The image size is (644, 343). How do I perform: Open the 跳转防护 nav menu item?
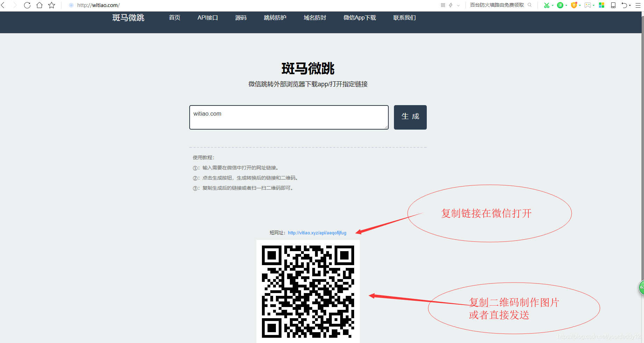tap(275, 18)
